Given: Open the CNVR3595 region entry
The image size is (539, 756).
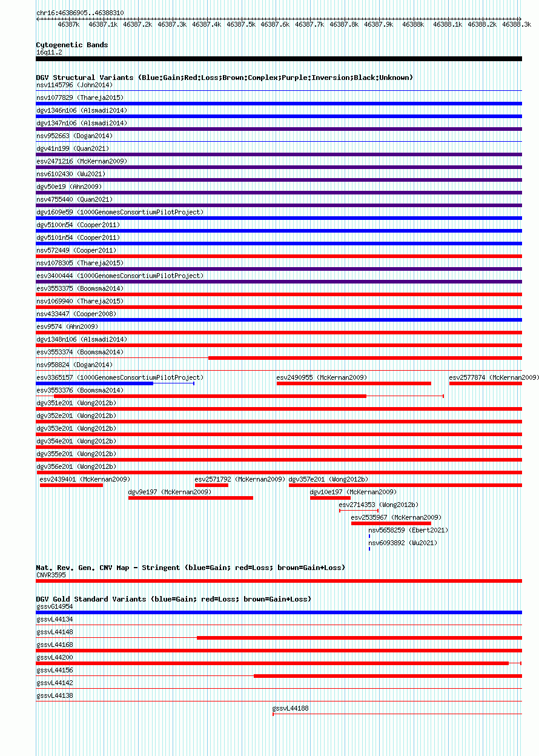Looking at the screenshot, I should click(51, 575).
